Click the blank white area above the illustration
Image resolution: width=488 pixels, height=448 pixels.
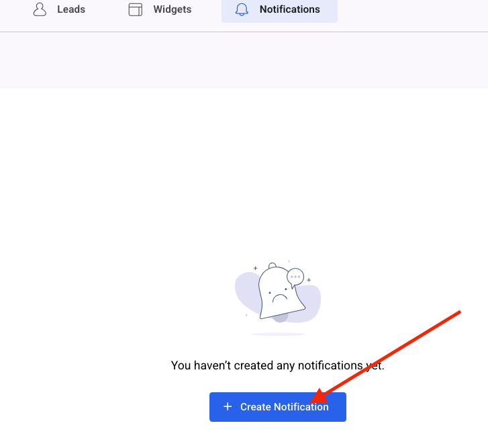244,168
